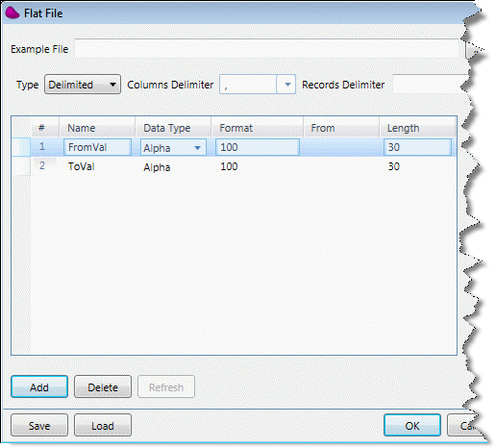The image size is (496, 448).
Task: Open the Type dropdown showing Delimited
Action: click(x=83, y=85)
